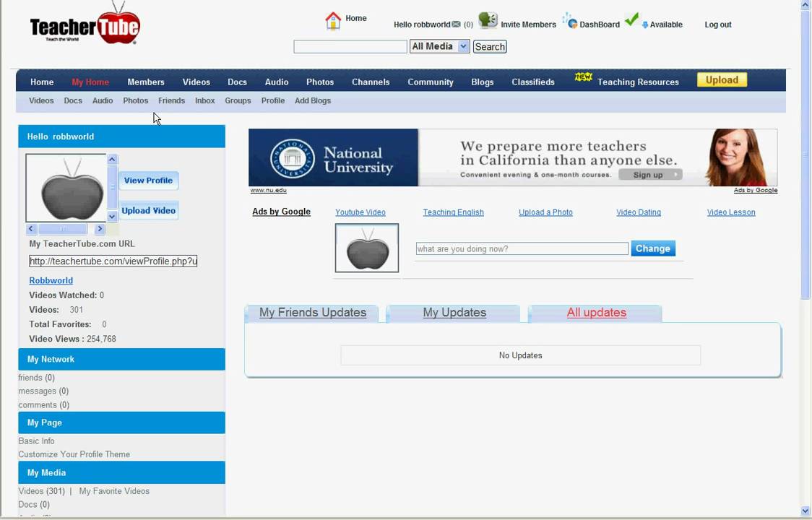
Task: Click the Sign up button in ad banner
Action: click(650, 175)
